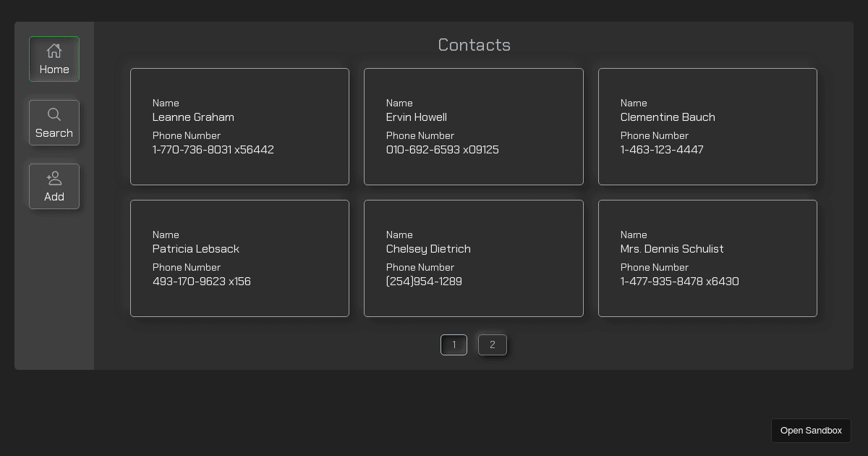Click phone number 010-692-6593 x09125
The width and height of the screenshot is (868, 456).
[443, 150]
